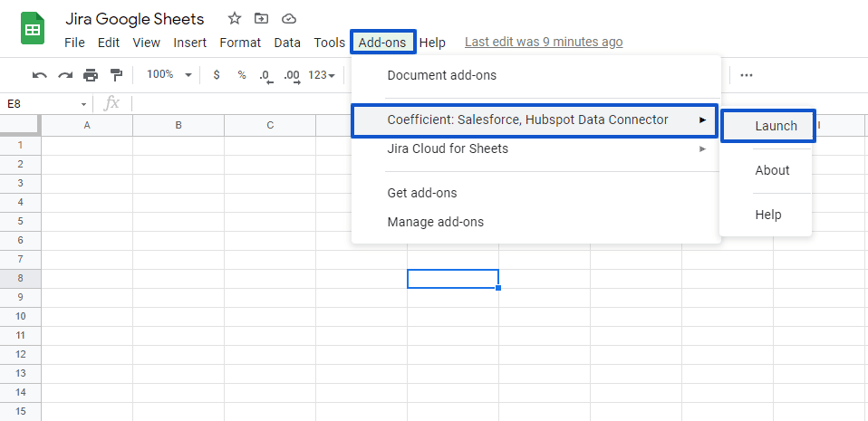This screenshot has width=868, height=421.
Task: Select row 12 header
Action: [21, 354]
